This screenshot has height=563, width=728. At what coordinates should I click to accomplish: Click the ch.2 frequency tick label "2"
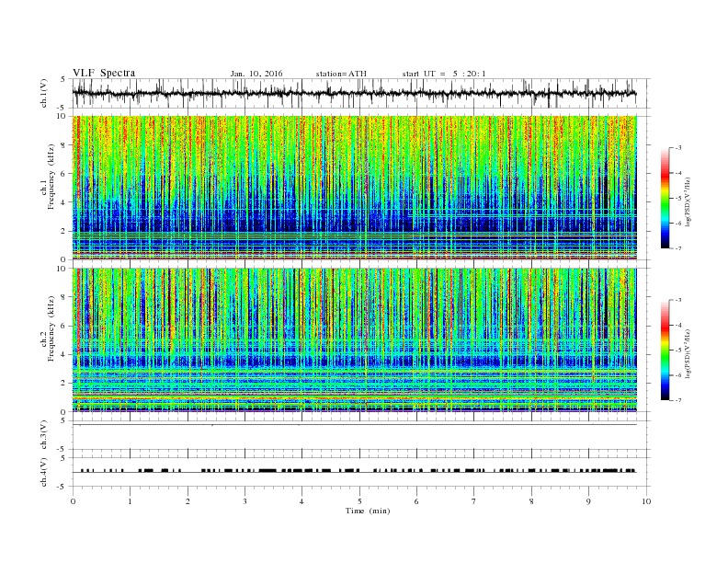tap(64, 384)
